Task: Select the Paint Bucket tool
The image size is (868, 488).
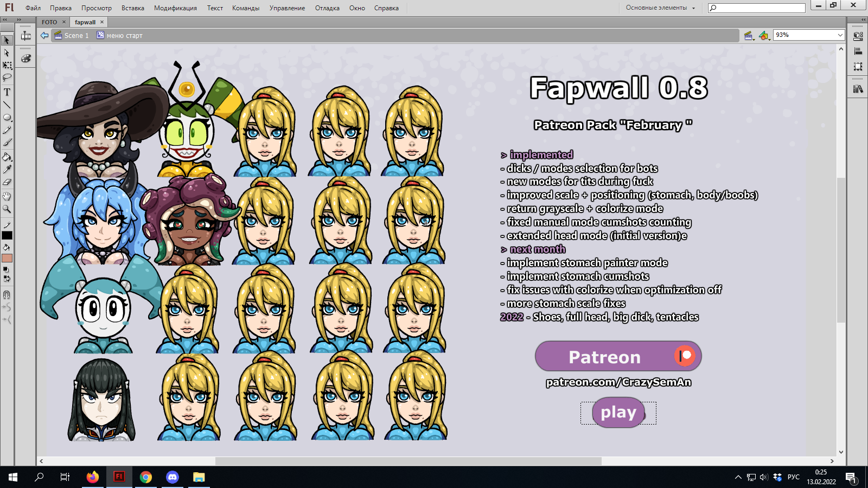Action: pos(7,157)
